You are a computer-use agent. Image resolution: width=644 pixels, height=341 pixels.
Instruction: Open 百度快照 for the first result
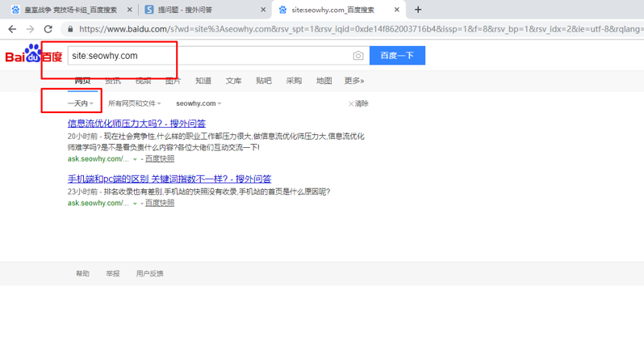tap(160, 158)
